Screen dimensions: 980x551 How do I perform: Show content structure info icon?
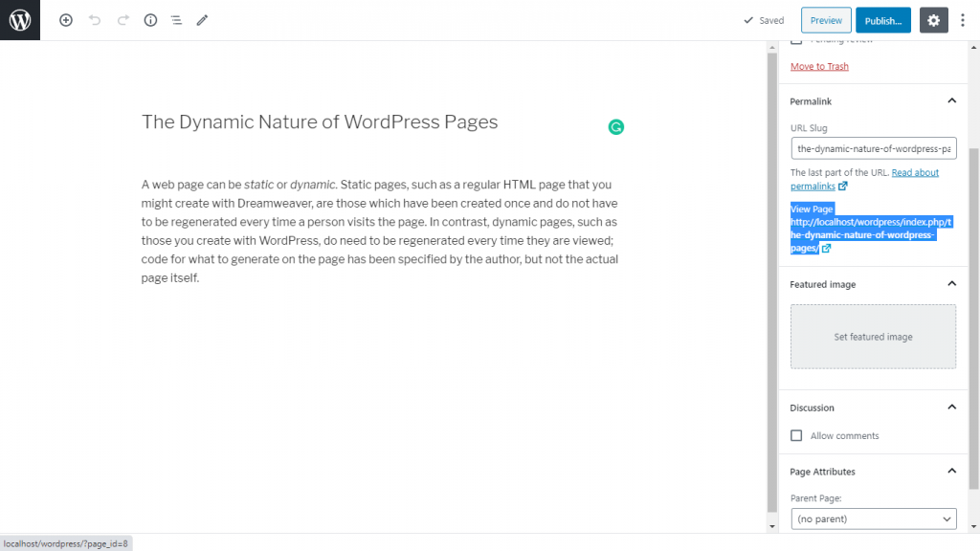[150, 20]
